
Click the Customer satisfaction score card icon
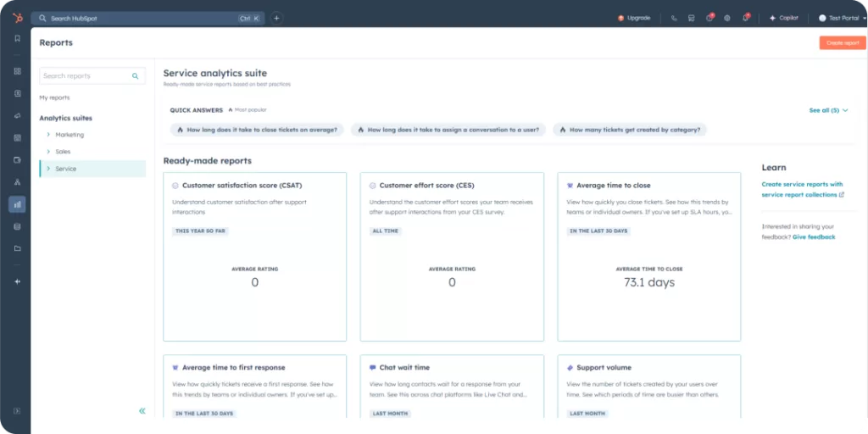point(175,186)
